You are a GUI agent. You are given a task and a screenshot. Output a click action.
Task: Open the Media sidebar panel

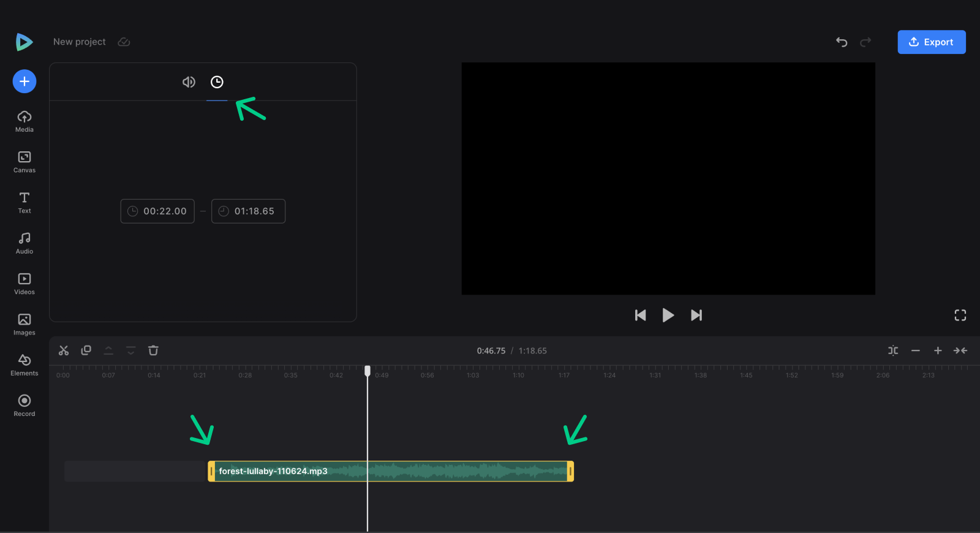[24, 121]
